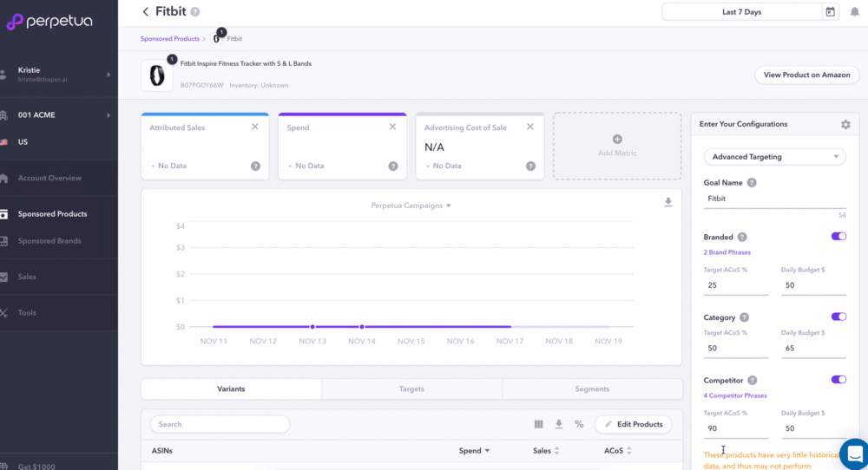
Task: Switch to the Variants tab
Action: [x=231, y=389]
